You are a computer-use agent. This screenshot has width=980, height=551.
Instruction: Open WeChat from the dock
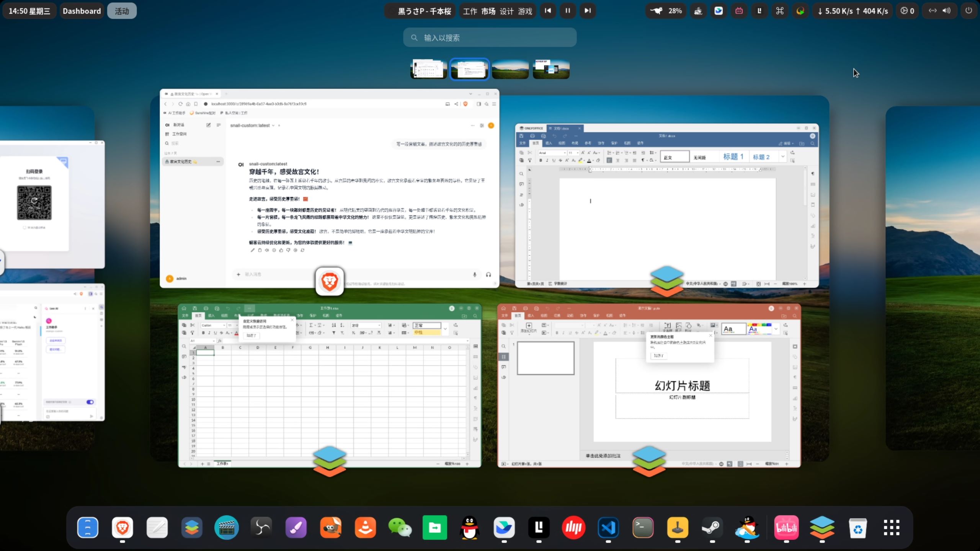pos(400,528)
